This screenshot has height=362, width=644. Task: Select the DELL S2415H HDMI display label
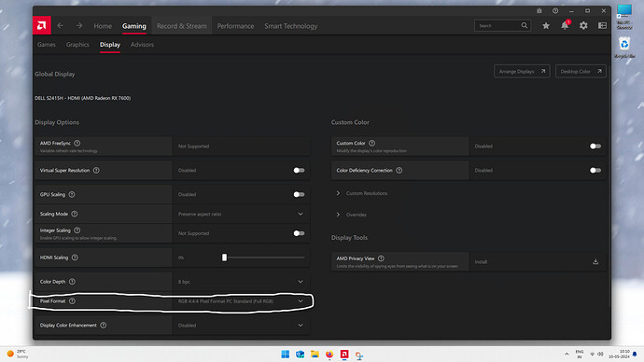click(82, 98)
